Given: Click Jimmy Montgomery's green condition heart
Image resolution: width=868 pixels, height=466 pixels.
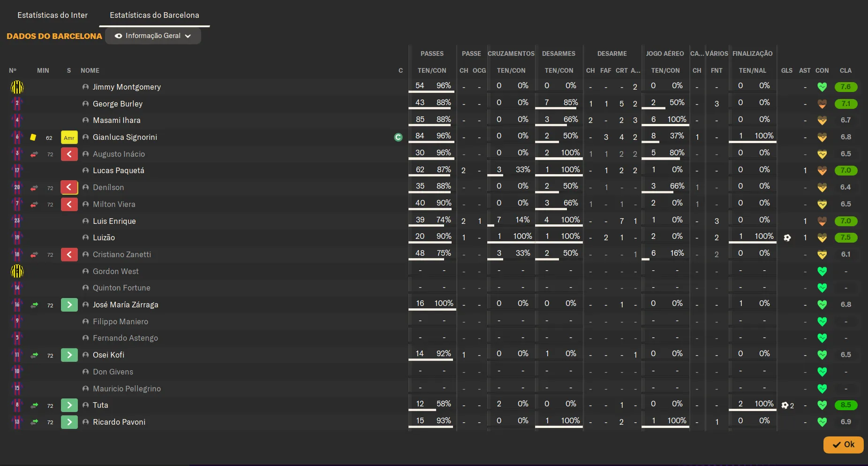Looking at the screenshot, I should point(822,87).
